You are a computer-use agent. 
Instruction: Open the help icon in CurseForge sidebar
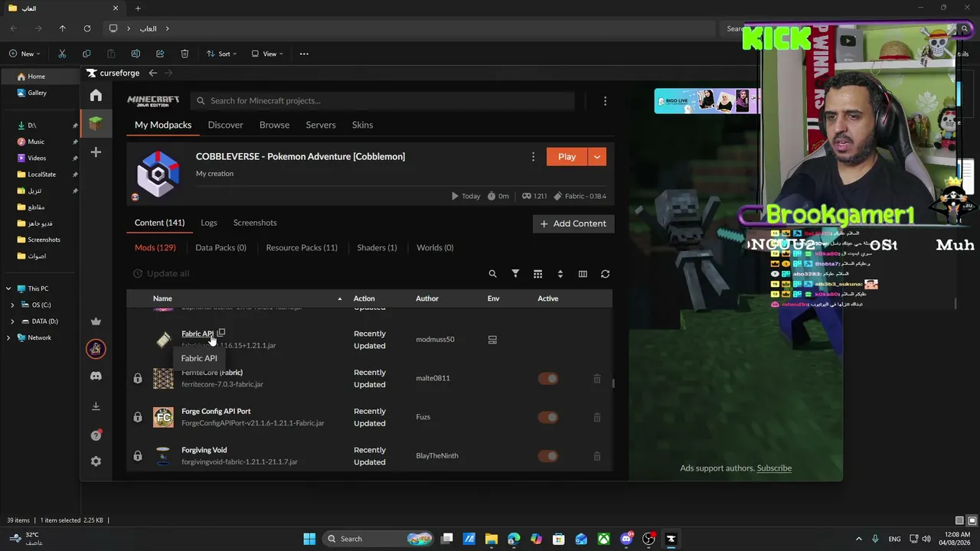pos(96,435)
